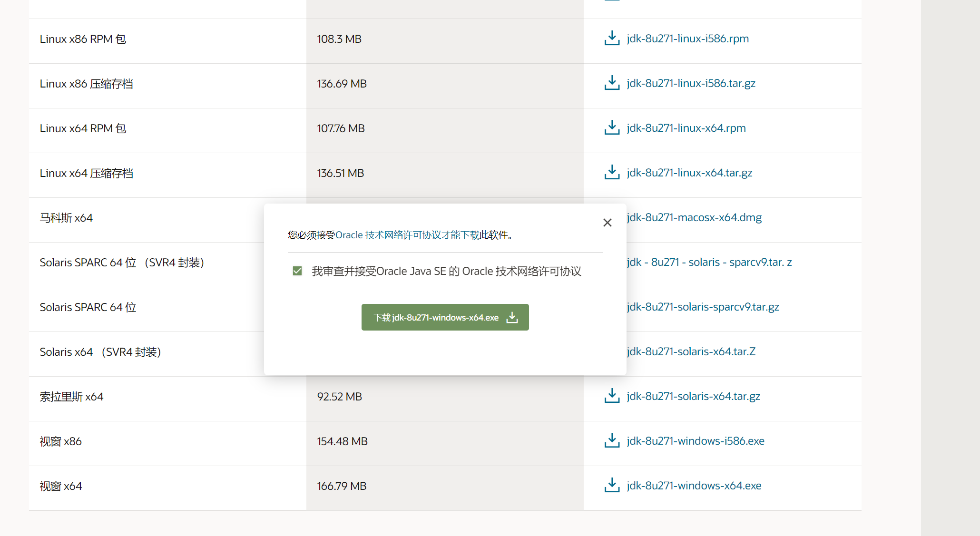Open jdk-8u271-linux-x64.rpm link
Screen dimensions: 980x536
[x=686, y=128]
